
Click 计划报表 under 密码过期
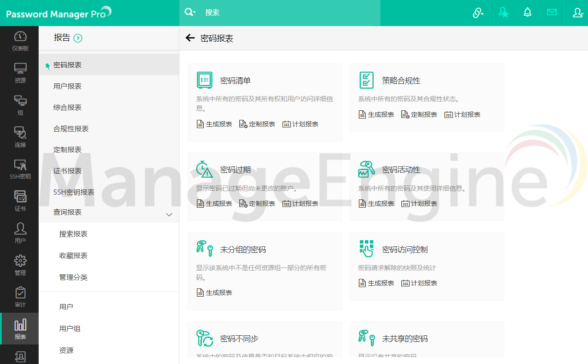pos(301,203)
